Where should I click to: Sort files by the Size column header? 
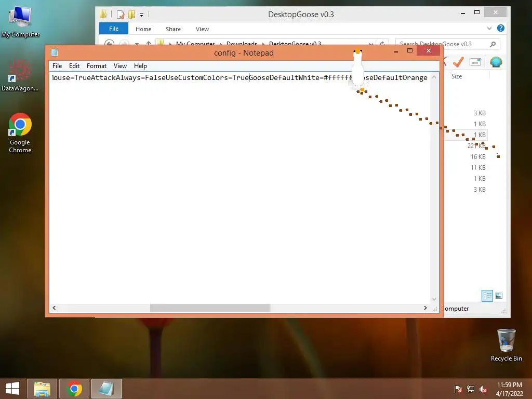tap(457, 76)
